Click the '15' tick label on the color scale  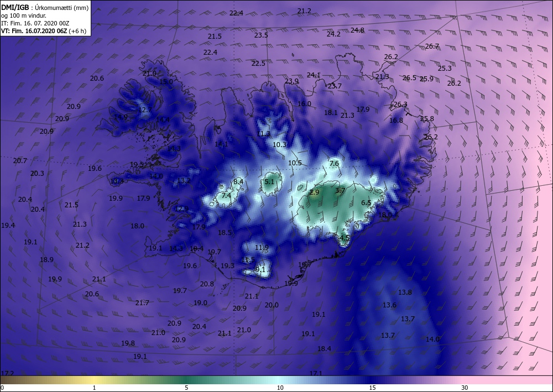click(372, 388)
